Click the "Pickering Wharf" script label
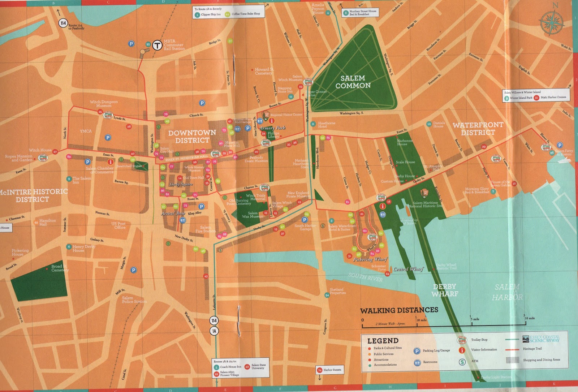The height and width of the screenshot is (392, 578). (370, 259)
